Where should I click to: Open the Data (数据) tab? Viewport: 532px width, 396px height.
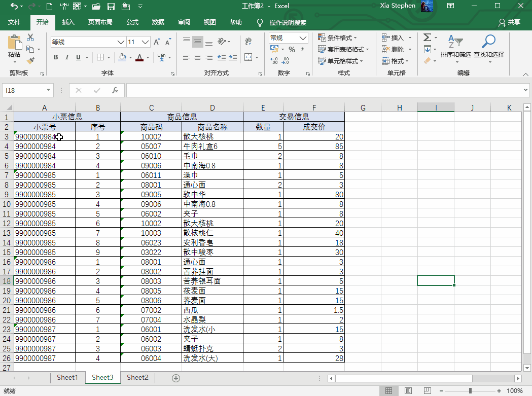158,22
